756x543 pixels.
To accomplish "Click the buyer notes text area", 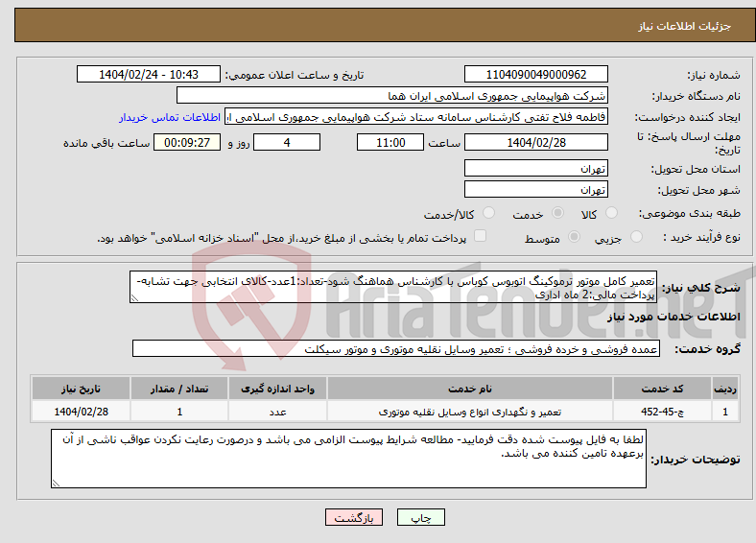I will click(x=348, y=459).
